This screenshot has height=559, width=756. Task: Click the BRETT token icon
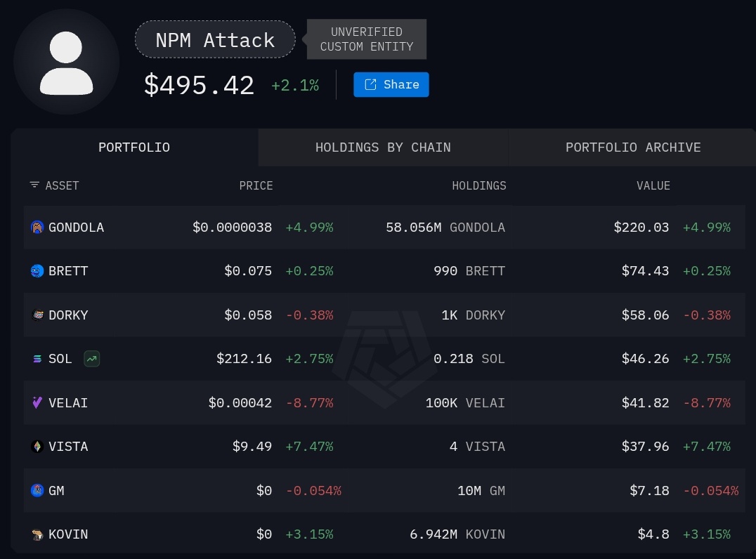37,271
